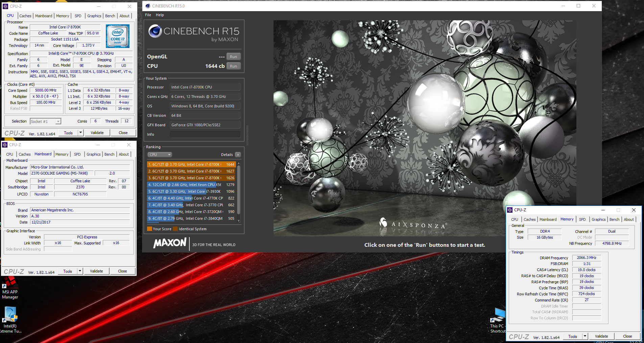The height and width of the screenshot is (343, 644).
Task: Click BIOS date 12/21/2017 field
Action: [x=80, y=222]
